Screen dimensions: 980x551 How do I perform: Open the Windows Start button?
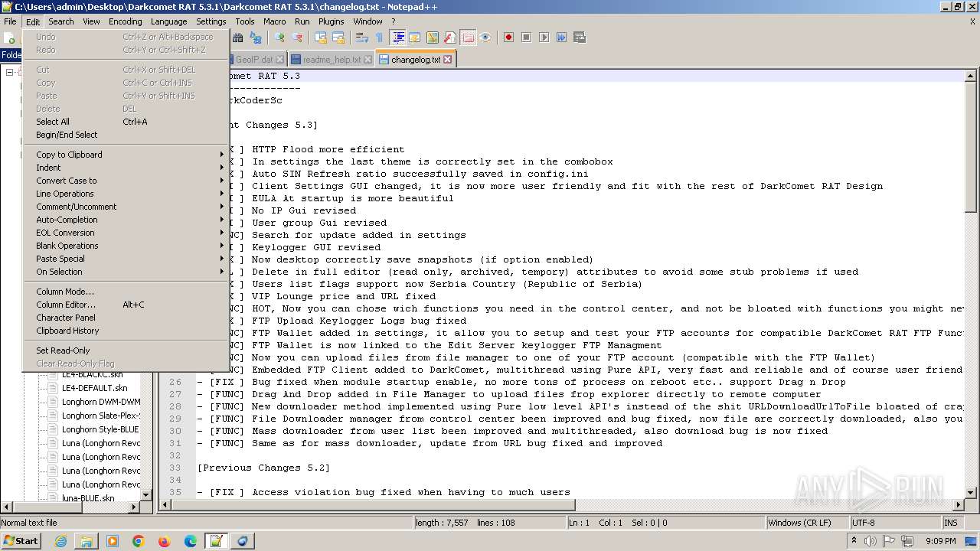tap(21, 540)
